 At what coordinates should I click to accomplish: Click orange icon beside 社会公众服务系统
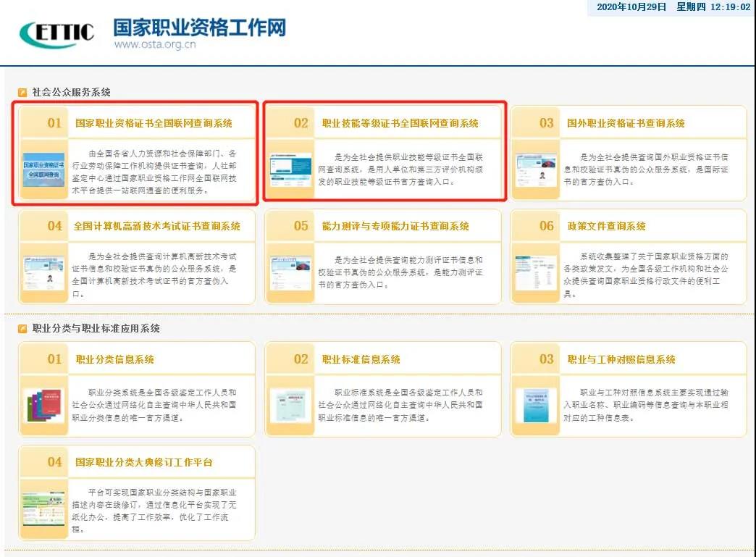22,92
